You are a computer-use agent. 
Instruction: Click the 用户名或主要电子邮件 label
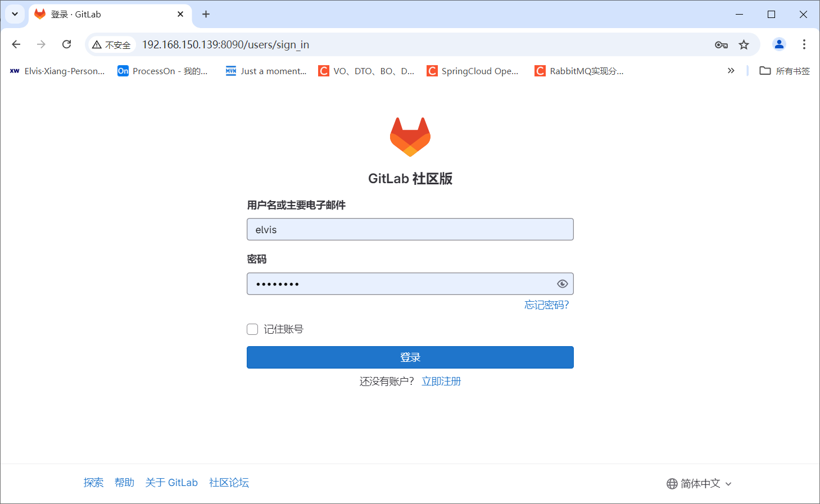click(296, 205)
